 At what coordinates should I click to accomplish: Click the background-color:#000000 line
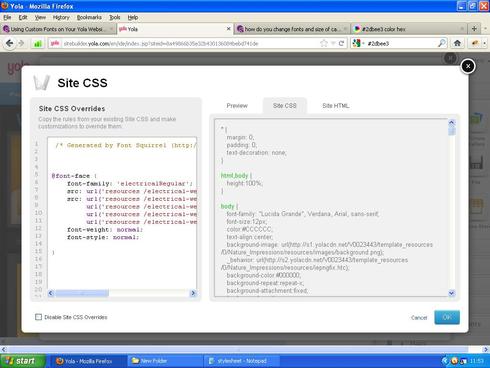(x=263, y=275)
